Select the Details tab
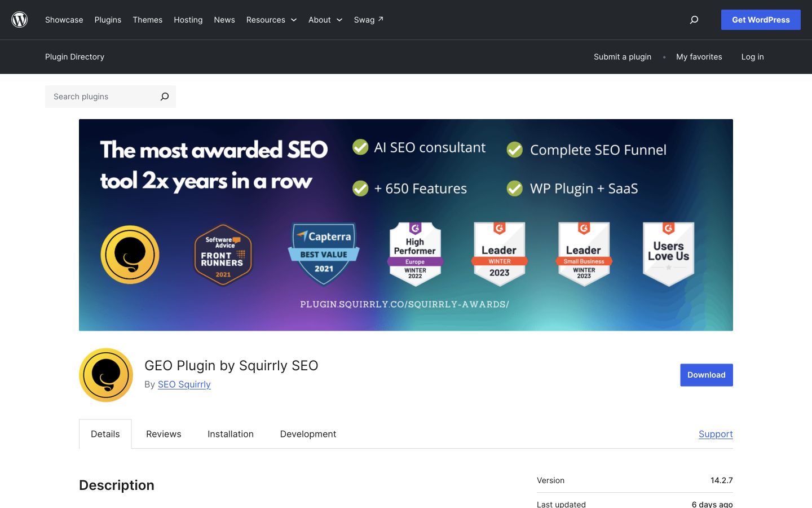The width and height of the screenshot is (812, 508). (x=105, y=434)
